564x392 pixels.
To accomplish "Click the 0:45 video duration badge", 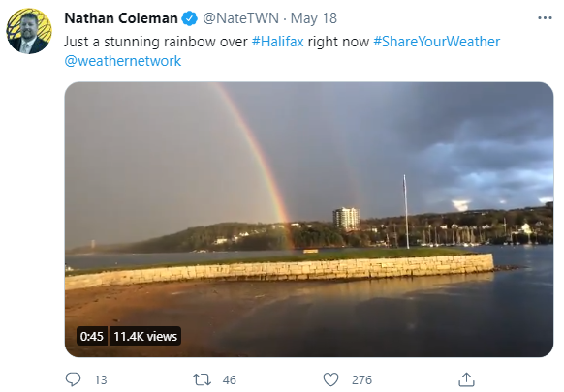I will 92,336.
